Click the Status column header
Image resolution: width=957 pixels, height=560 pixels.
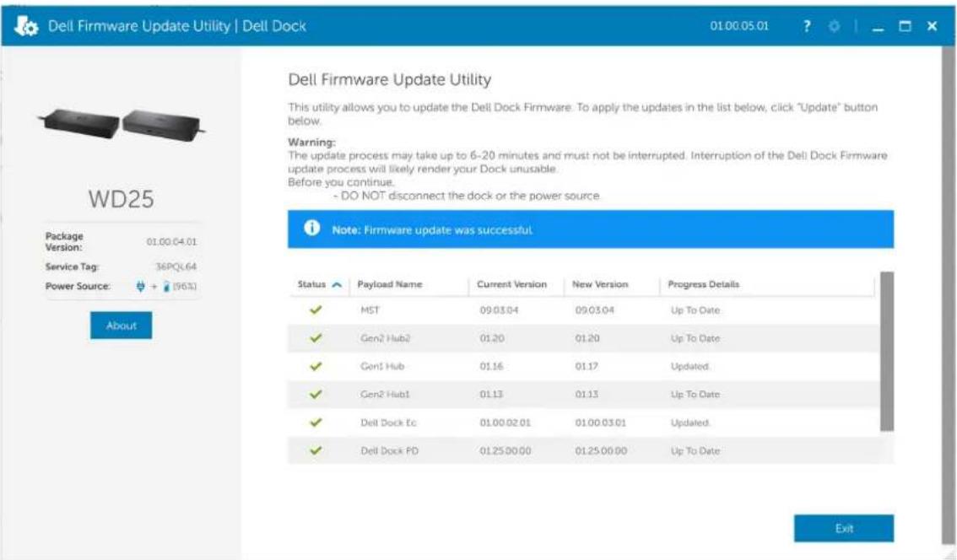click(x=312, y=284)
